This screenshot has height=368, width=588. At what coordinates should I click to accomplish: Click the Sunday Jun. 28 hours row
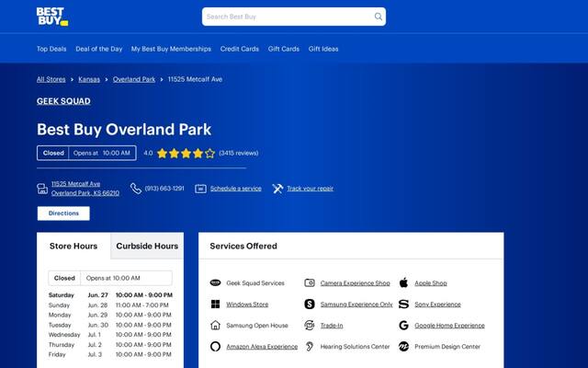(x=110, y=305)
